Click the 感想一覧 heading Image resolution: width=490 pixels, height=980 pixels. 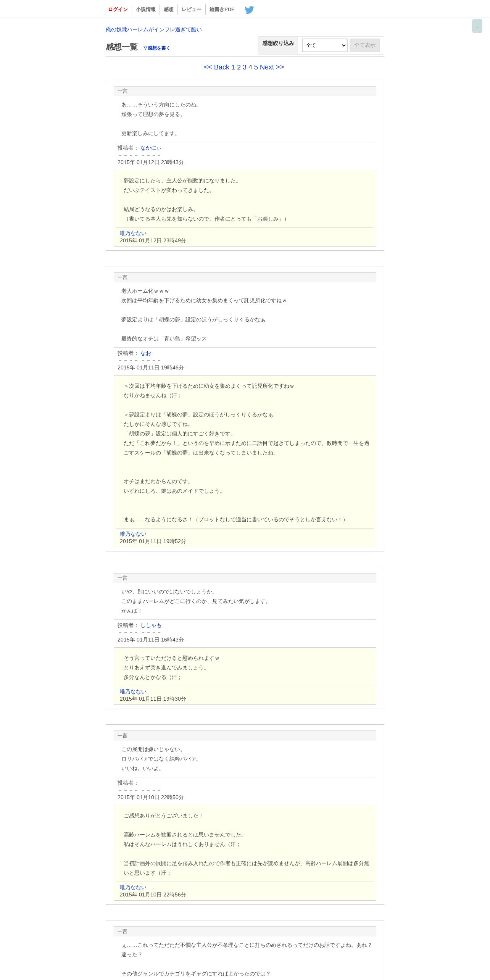coord(122,47)
